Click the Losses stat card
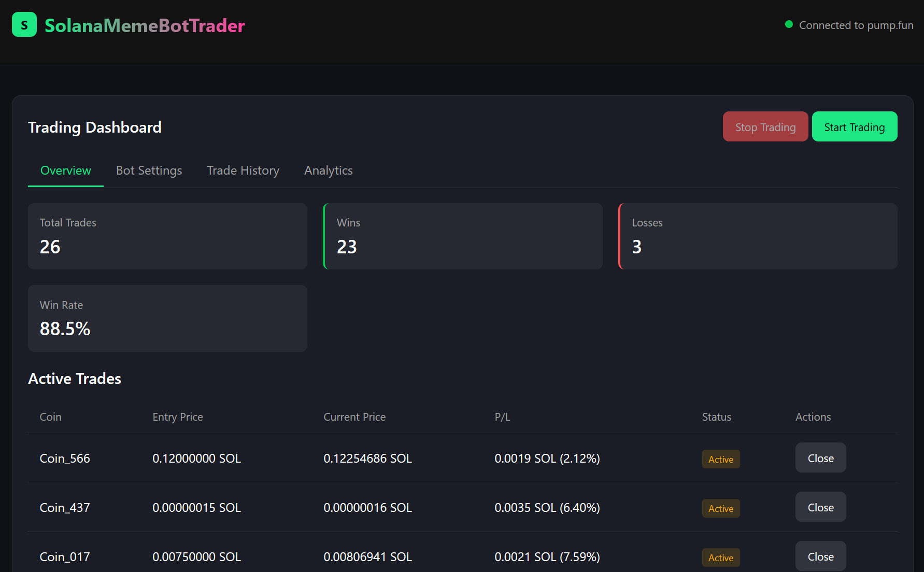 (x=758, y=236)
